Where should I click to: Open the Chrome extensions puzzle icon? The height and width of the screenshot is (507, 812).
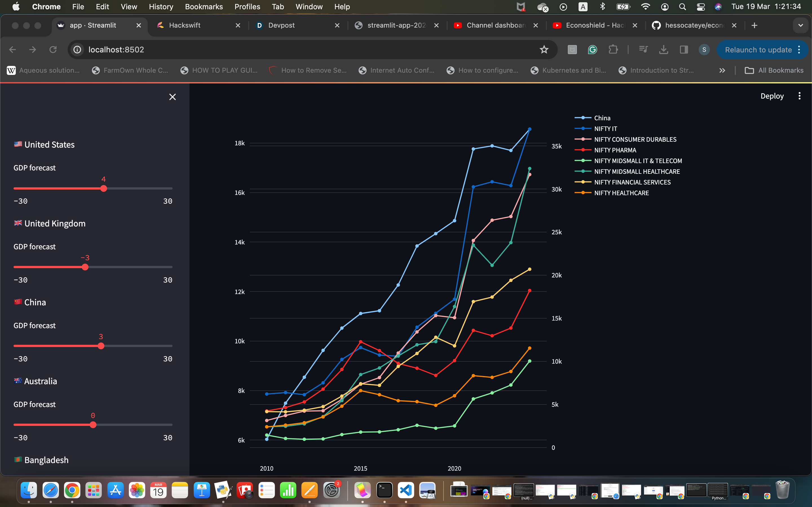click(x=613, y=50)
